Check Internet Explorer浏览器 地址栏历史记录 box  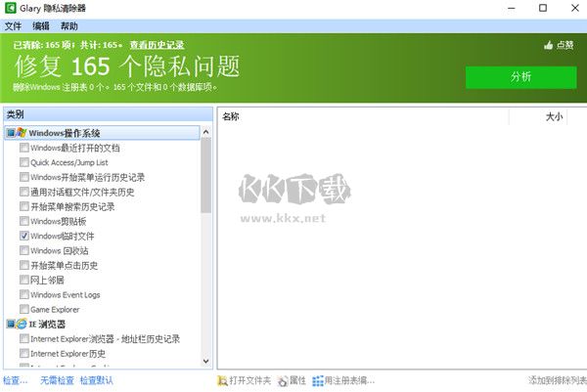pyautogui.click(x=24, y=338)
